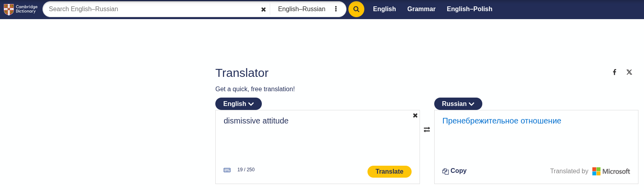Open the on-screen keyboard icon

(x=227, y=170)
